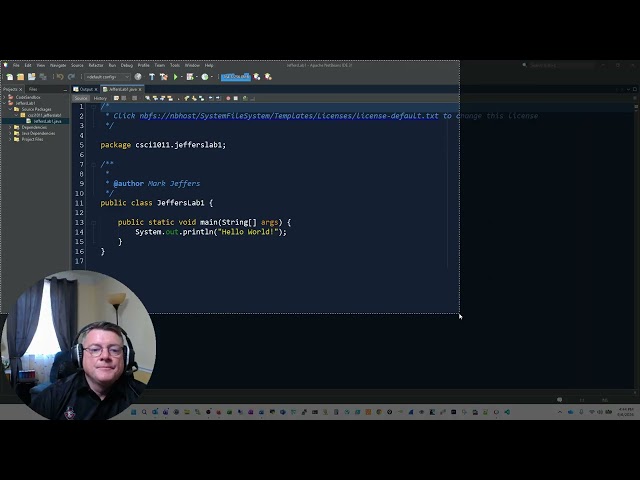Click the Last Edit editor icon
Image resolution: width=640 pixels, height=480 pixels.
pyautogui.click(x=116, y=98)
